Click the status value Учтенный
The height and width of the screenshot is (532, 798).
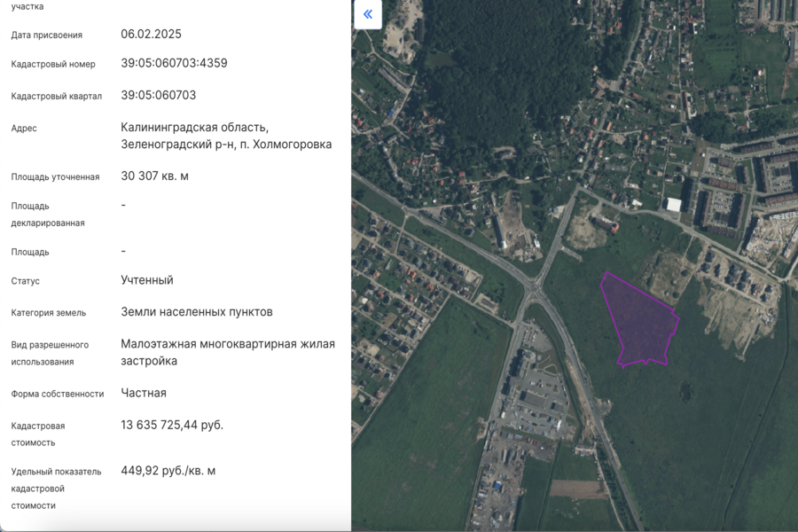[146, 280]
